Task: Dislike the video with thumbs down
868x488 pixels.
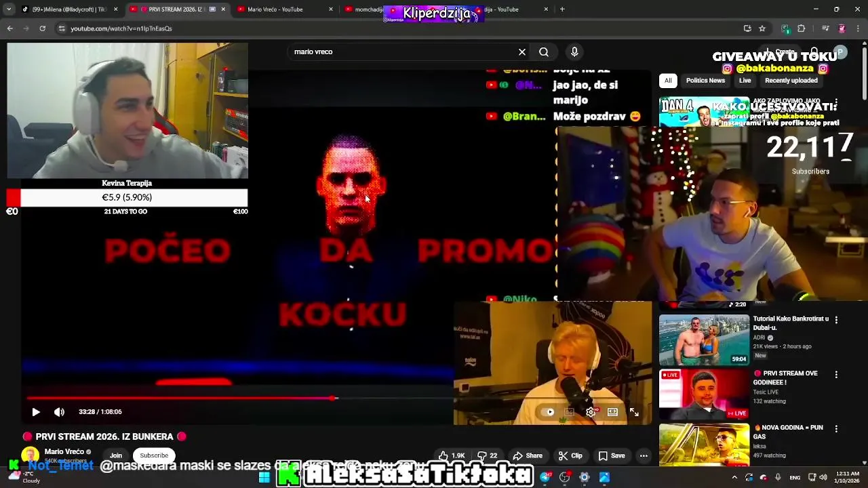Action: tap(488, 455)
